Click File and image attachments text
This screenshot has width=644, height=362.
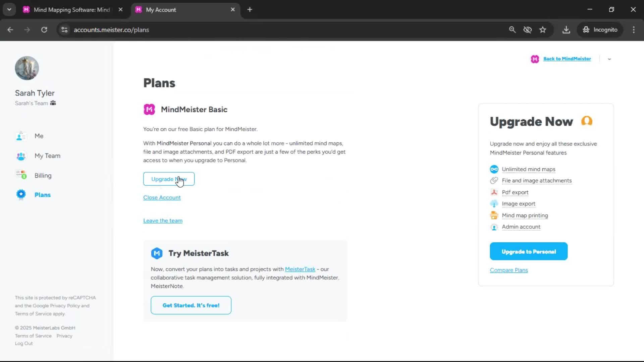click(x=537, y=181)
